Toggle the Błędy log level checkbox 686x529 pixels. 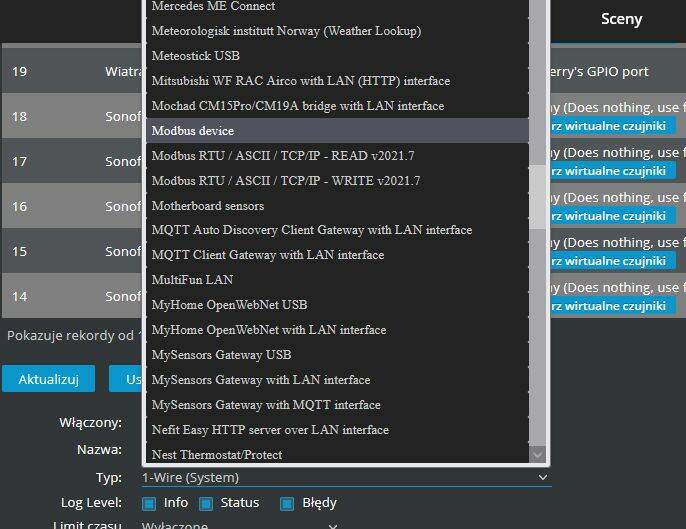pos(287,504)
